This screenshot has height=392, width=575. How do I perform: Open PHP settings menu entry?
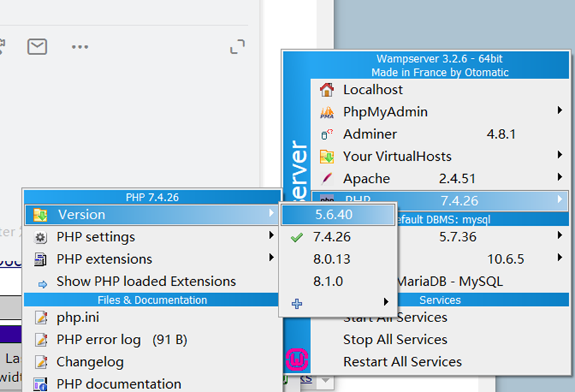152,237
